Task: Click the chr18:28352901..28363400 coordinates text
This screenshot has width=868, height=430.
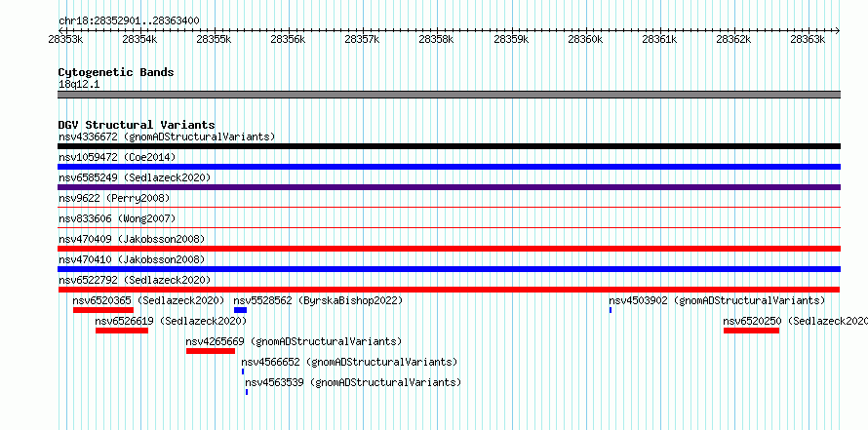Action: [x=129, y=21]
